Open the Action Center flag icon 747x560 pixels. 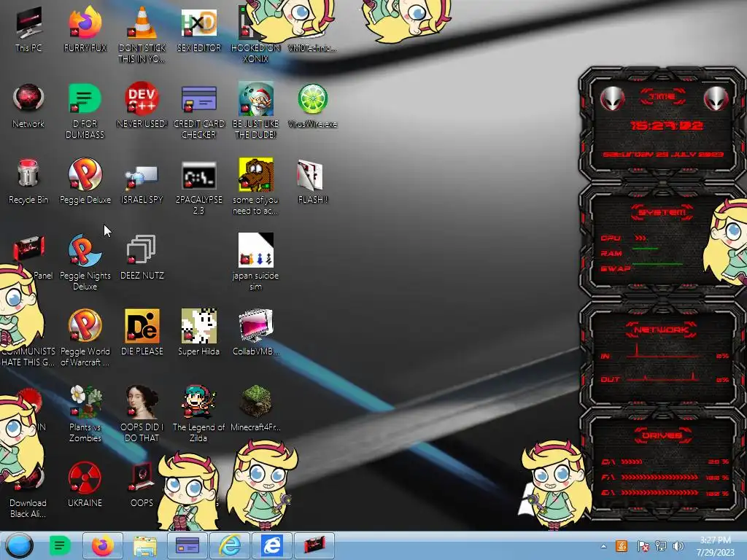click(x=643, y=545)
